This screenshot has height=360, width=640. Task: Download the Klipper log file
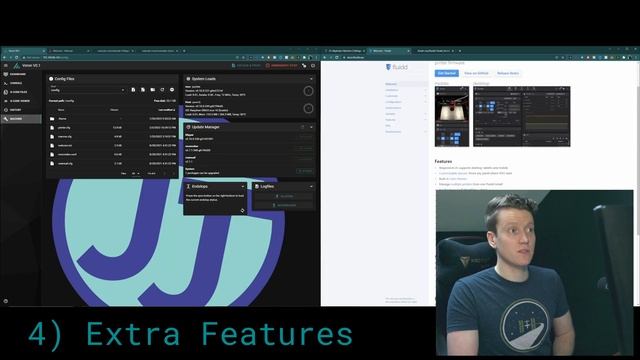(x=284, y=196)
